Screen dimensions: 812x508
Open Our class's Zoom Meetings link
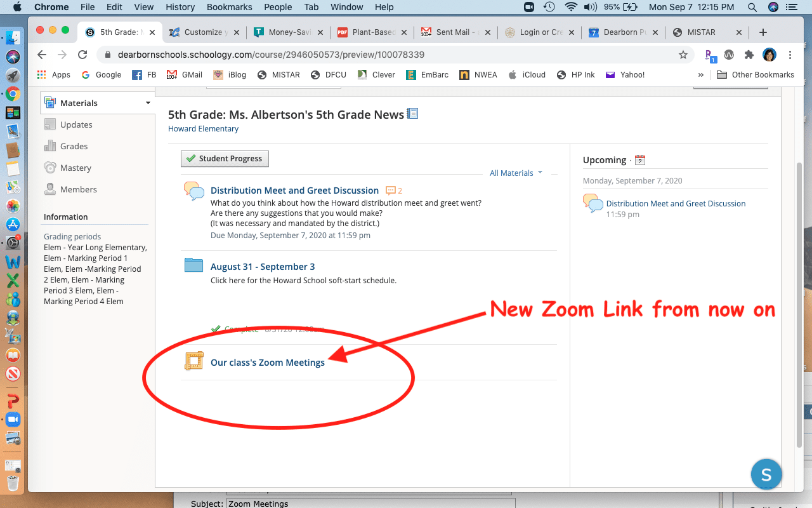tap(268, 363)
